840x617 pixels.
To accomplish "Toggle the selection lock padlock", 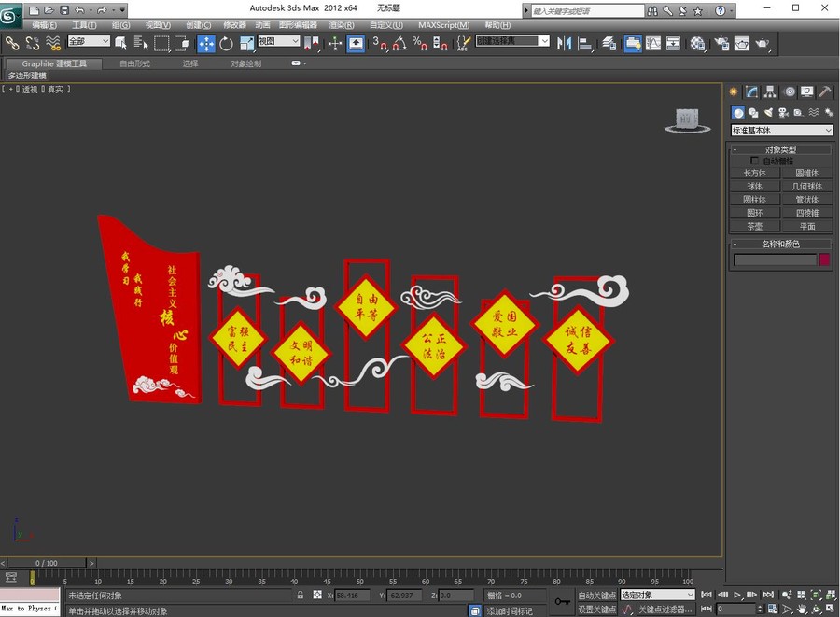I will click(300, 595).
